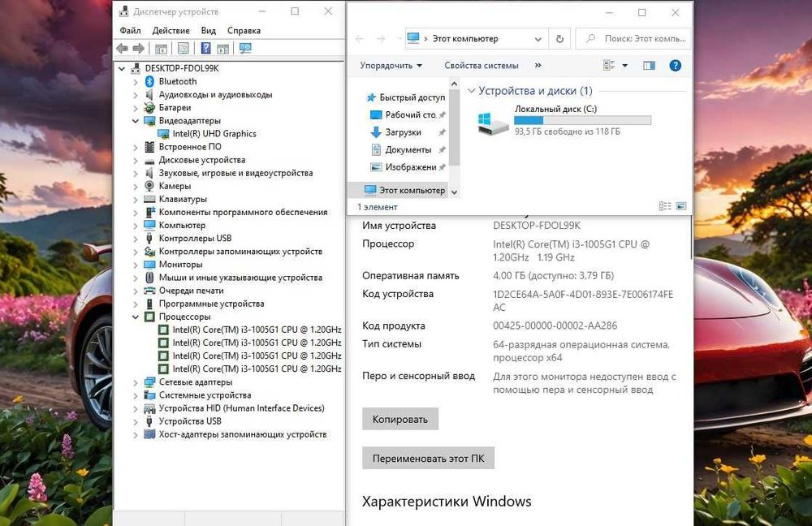The height and width of the screenshot is (526, 812).
Task: Click the preview pane icon in Explorer
Action: [649, 66]
